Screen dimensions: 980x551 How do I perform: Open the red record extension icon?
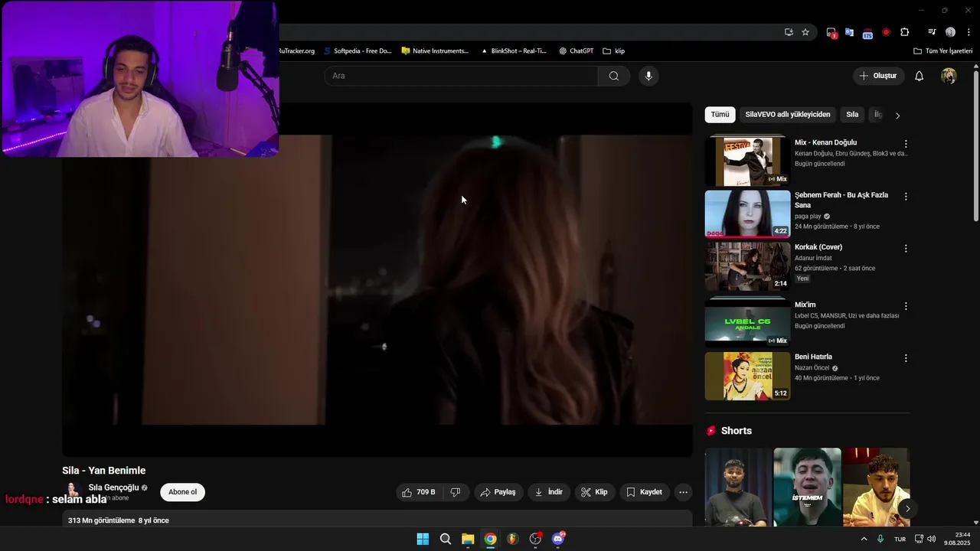coord(886,32)
